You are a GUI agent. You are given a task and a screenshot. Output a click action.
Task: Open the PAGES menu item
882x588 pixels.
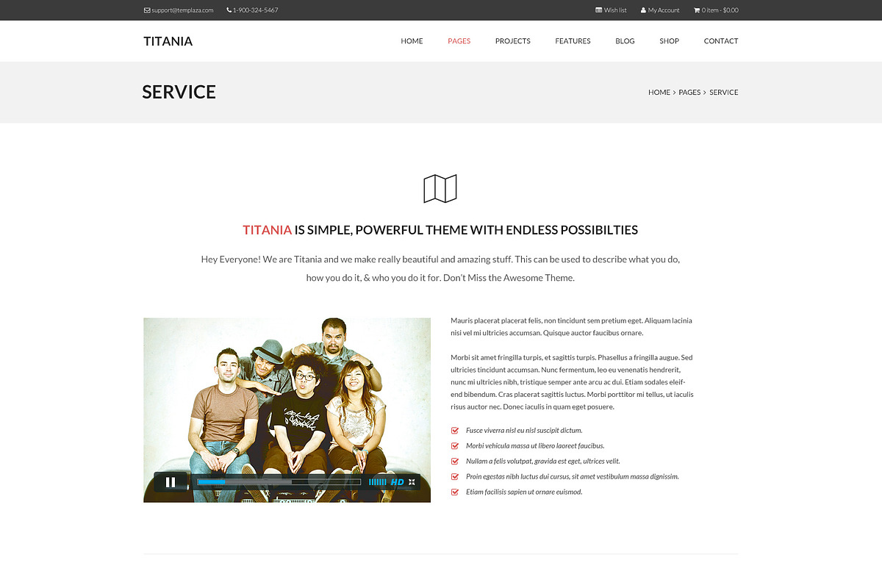(x=459, y=41)
